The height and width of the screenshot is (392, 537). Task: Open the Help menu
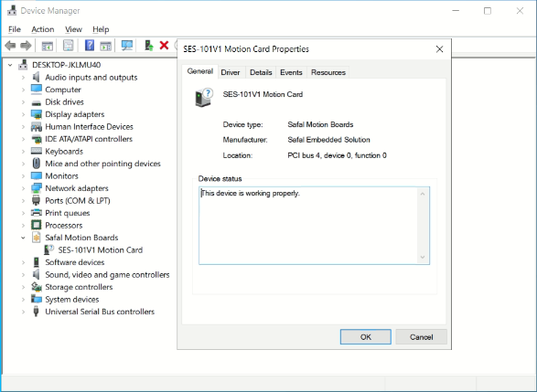(101, 29)
